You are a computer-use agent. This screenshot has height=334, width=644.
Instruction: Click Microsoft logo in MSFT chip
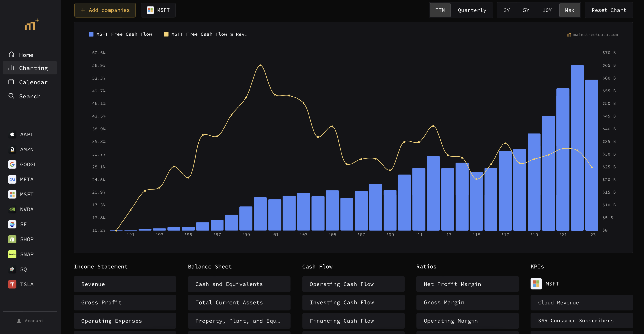coord(150,10)
